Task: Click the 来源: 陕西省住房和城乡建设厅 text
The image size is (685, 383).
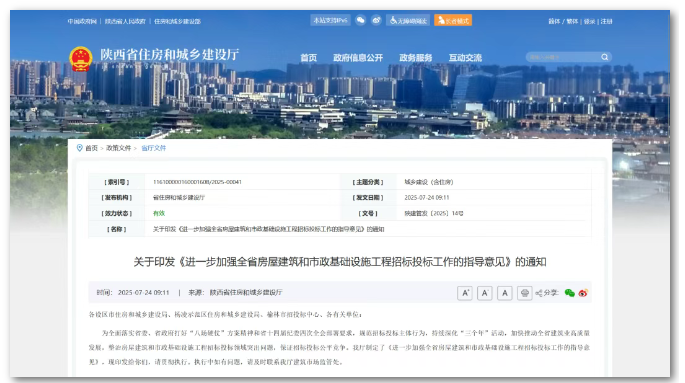Action: click(x=235, y=293)
